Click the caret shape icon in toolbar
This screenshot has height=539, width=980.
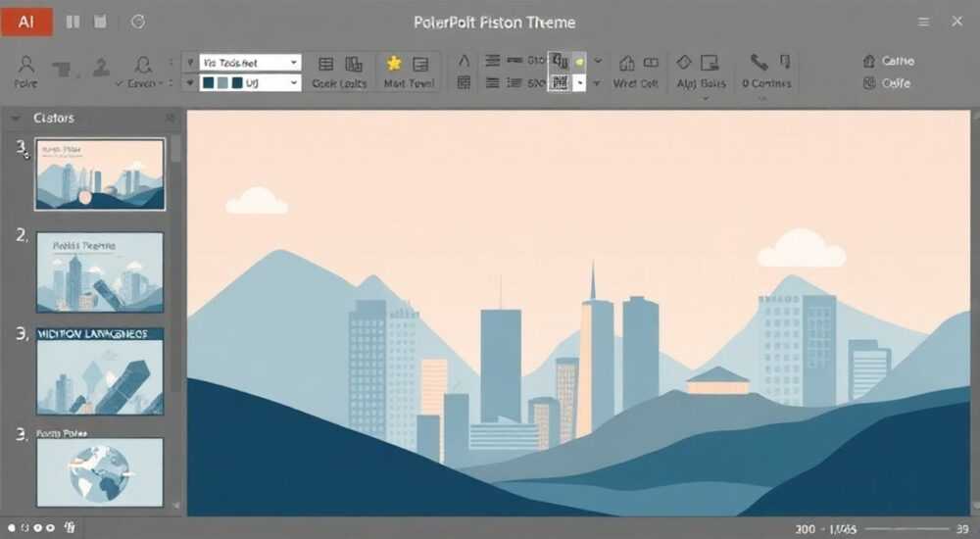464,61
